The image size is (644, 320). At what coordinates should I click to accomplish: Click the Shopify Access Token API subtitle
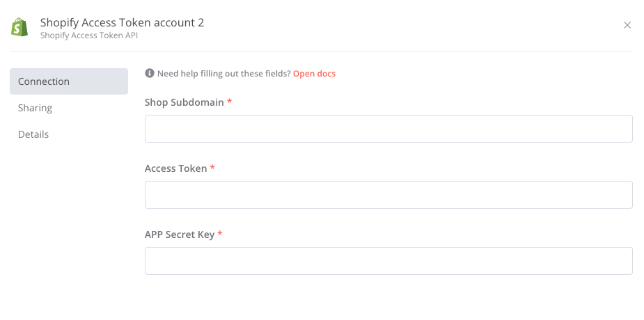(x=89, y=35)
